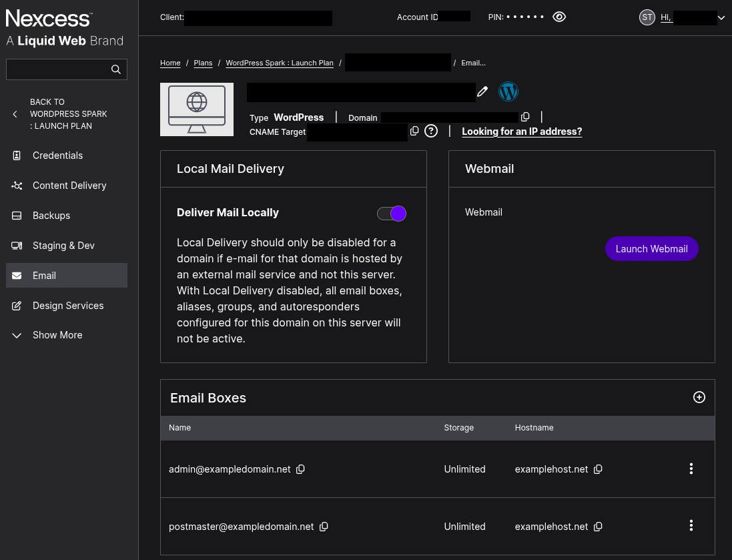Click the Launch Webmail button

(x=651, y=249)
